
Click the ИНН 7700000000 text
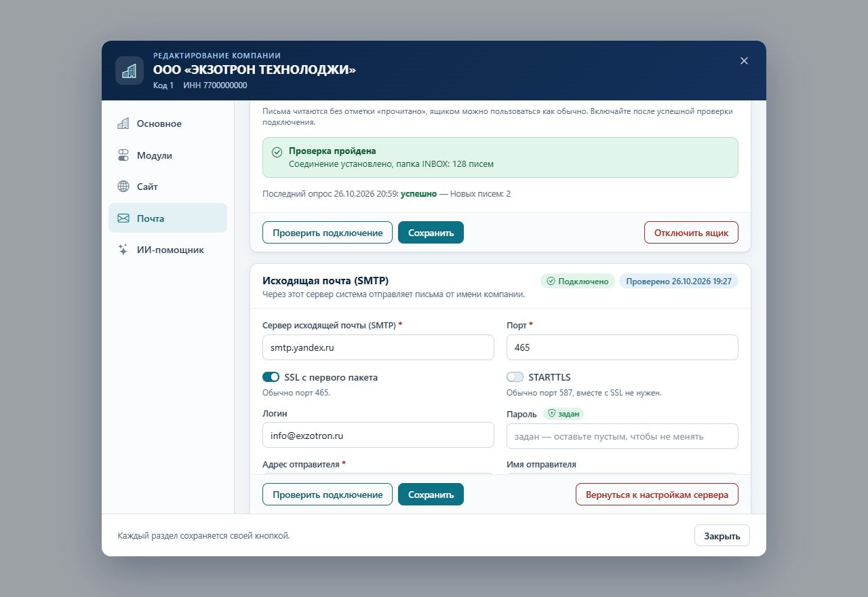pyautogui.click(x=215, y=85)
